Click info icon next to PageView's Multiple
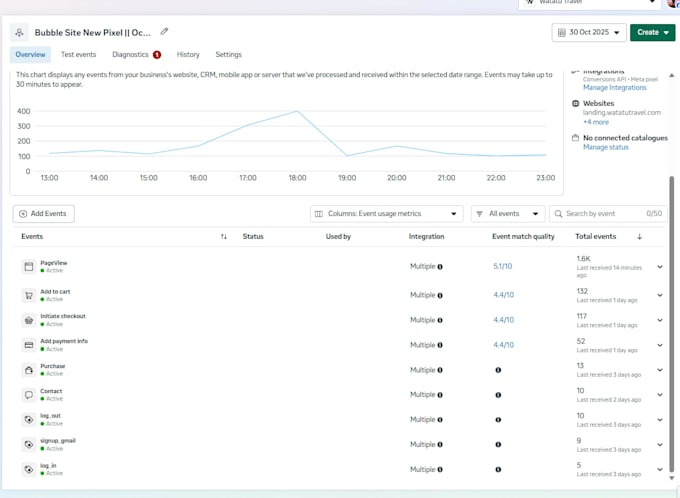Viewport: 680px width, 498px height. coord(440,267)
